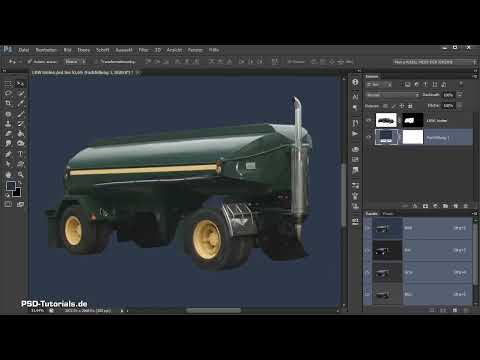This screenshot has width=480, height=360.
Task: Click create new layer icon
Action: 456,206
